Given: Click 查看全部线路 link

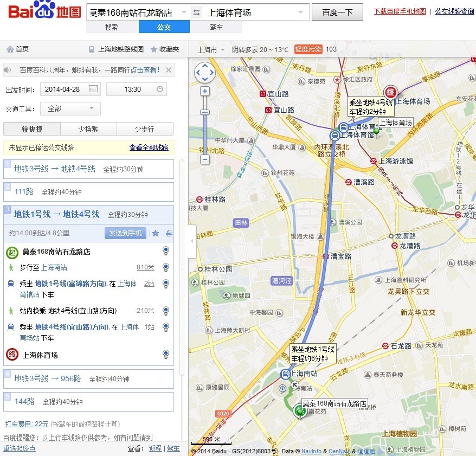Looking at the screenshot, I should coord(149,147).
